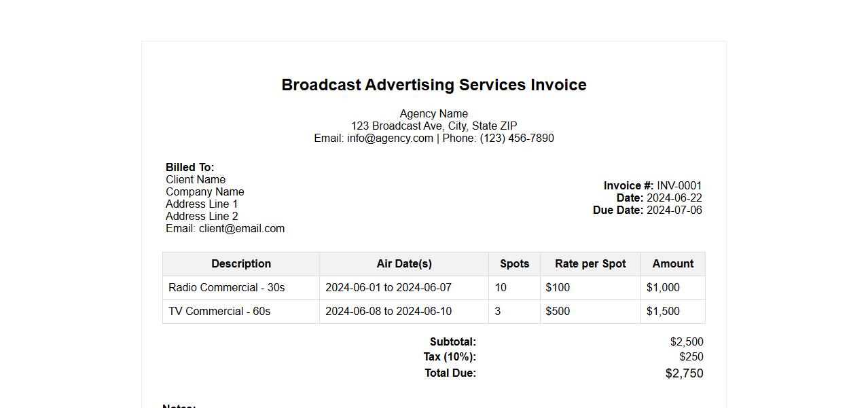Viewport: 868px width, 408px height.
Task: Click the Broadcast Advertising Services Invoice title
Action: click(x=433, y=85)
